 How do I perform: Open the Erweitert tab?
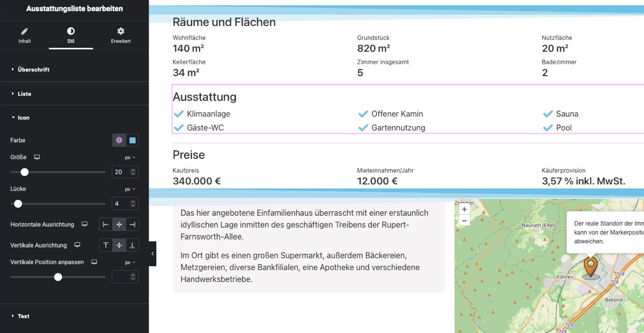(x=121, y=35)
